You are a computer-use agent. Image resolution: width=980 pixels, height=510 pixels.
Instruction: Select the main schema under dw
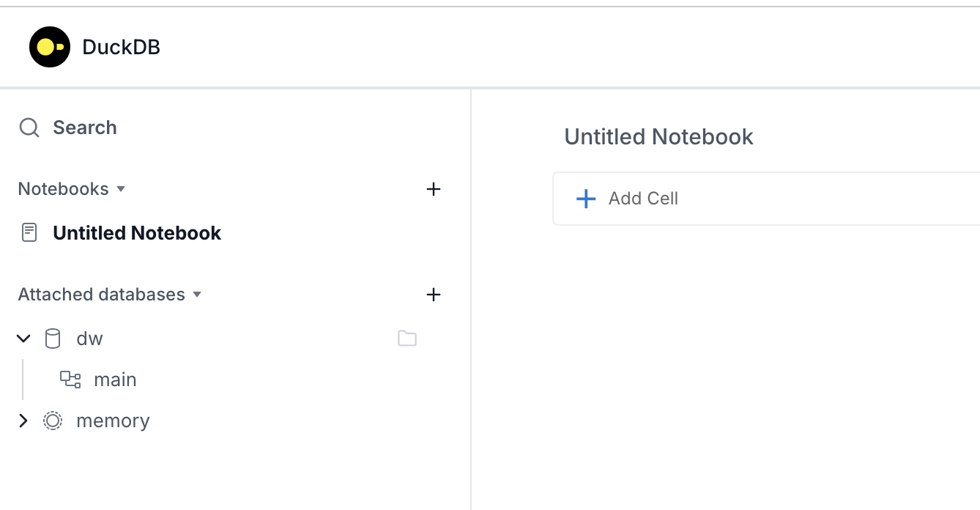coord(114,380)
